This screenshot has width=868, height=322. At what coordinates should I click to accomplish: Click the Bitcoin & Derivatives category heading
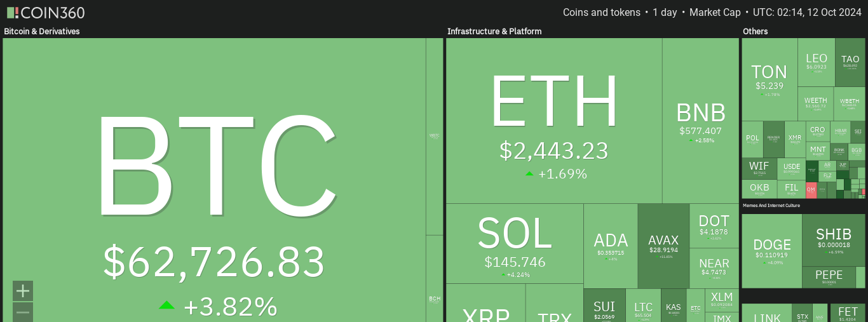point(42,31)
